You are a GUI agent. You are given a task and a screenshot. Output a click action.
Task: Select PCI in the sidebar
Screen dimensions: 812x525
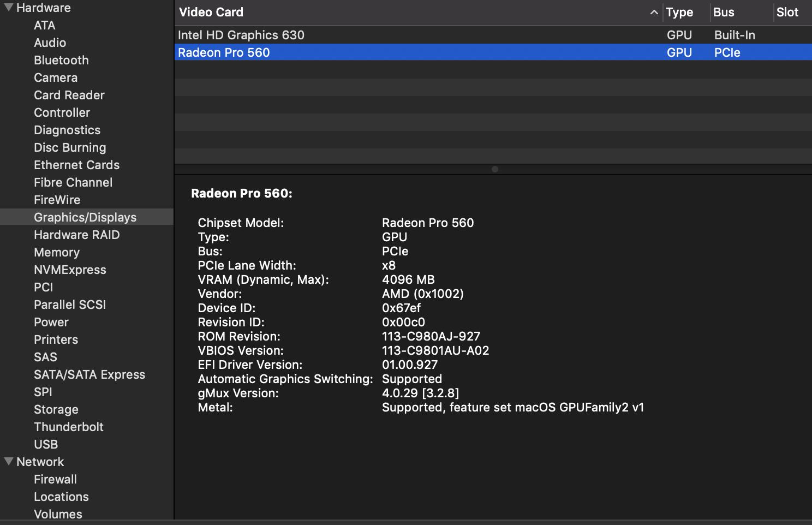44,287
